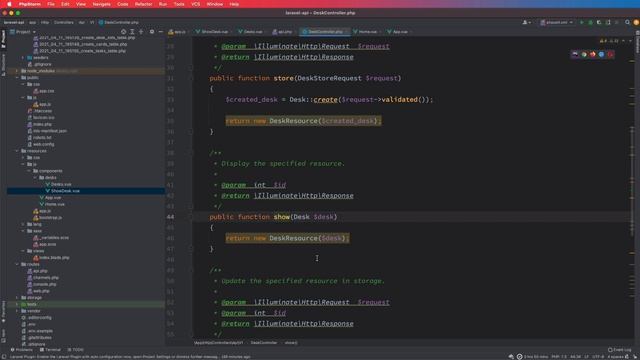
Task: Open Project panel settings gear
Action: tap(152, 31)
